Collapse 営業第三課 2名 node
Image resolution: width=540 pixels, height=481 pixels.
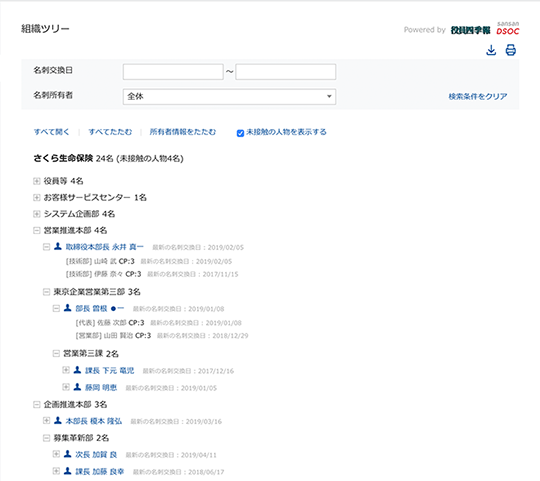coord(56,353)
